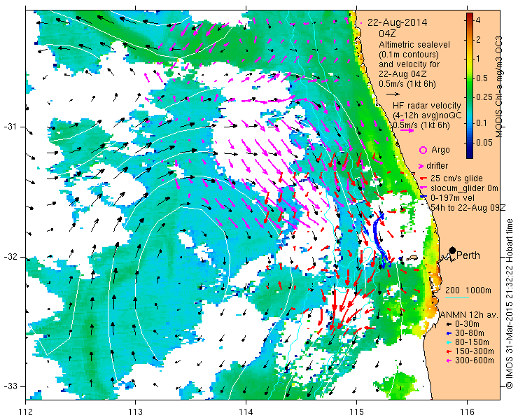518x420 pixels.
Task: Click the 'Altimetric sealevel' text
Action: click(x=414, y=44)
